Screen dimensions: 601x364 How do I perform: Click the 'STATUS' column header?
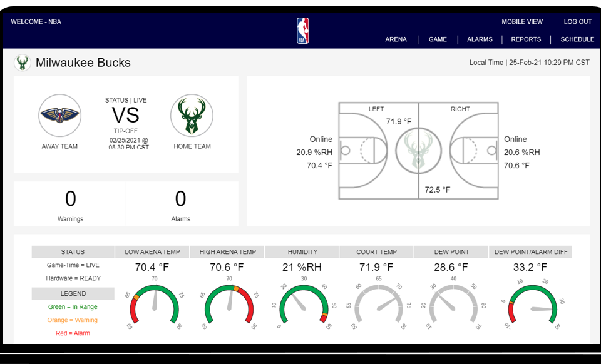click(x=73, y=252)
